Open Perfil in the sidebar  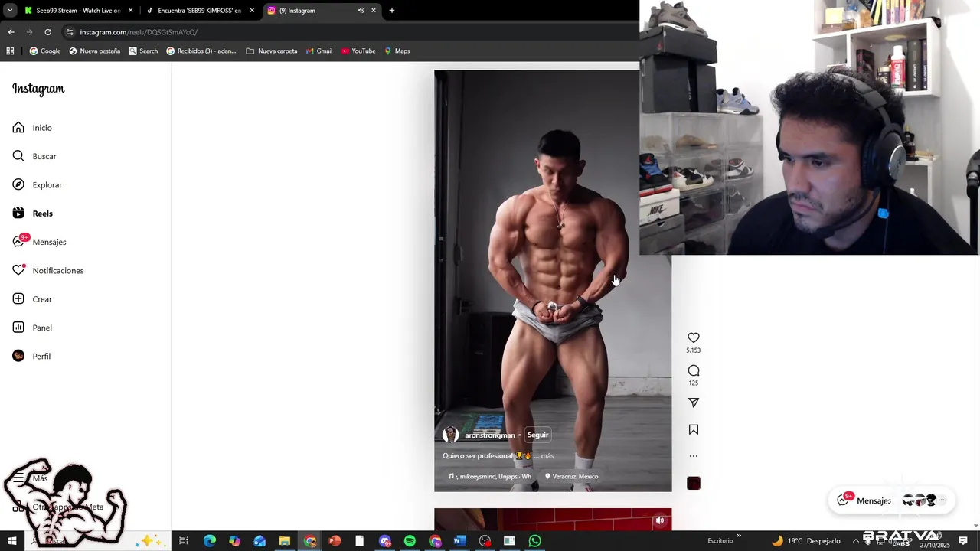(x=31, y=357)
